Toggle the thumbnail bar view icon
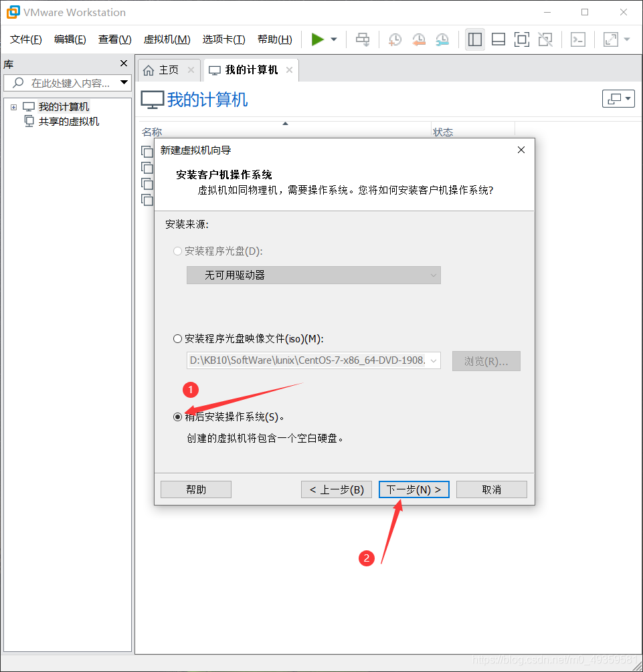Viewport: 643px width, 672px height. pos(498,39)
